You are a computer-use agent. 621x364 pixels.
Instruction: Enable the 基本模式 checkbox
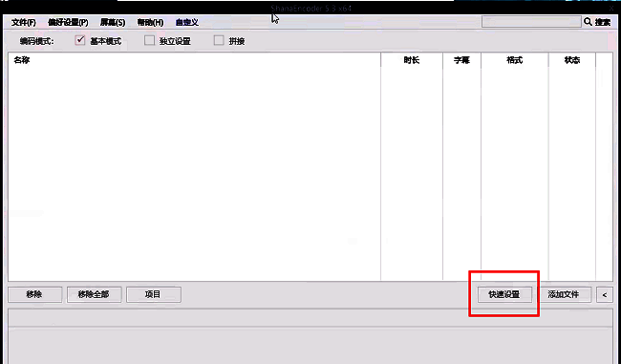click(80, 40)
